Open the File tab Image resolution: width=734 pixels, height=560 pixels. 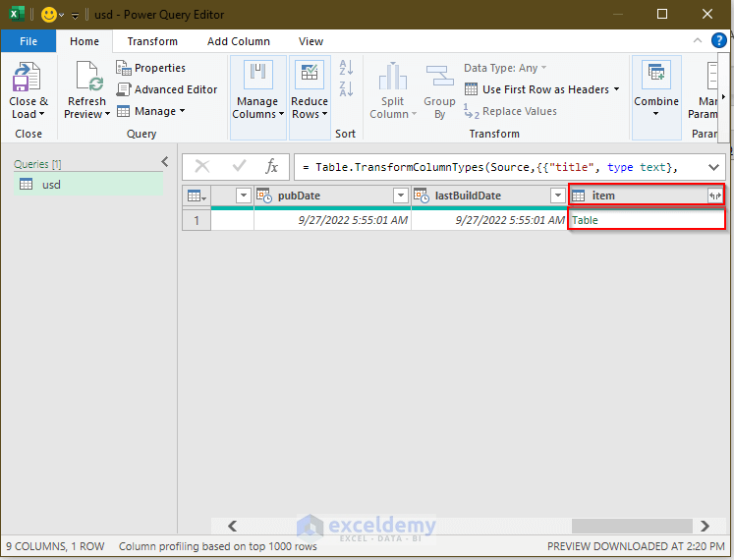[x=28, y=41]
